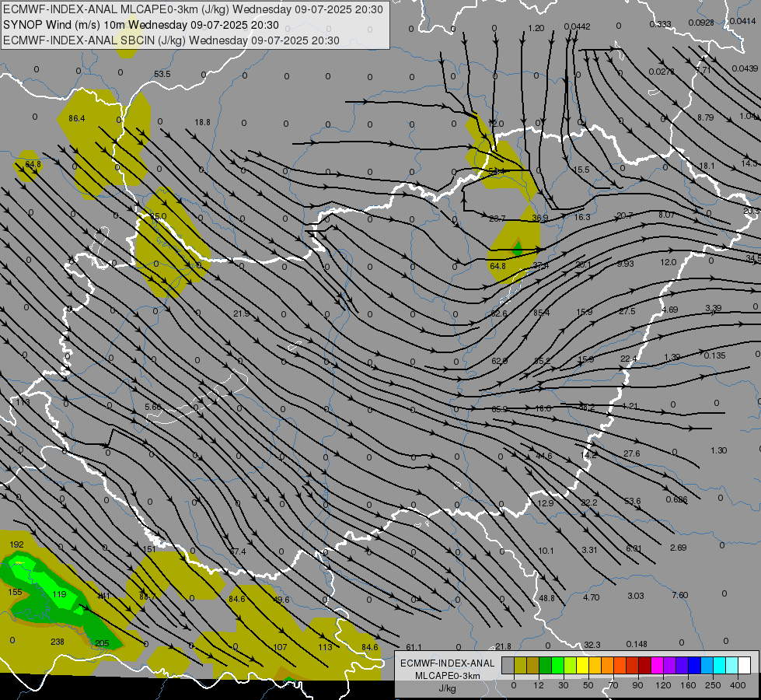This screenshot has height=700, width=761.
Task: Click the map value 2.69
Action: click(x=678, y=548)
